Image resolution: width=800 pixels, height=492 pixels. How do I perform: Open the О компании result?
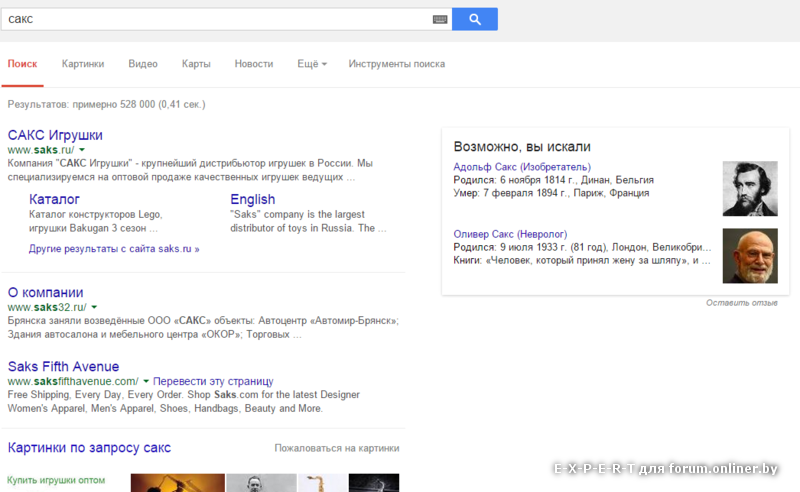tap(45, 292)
